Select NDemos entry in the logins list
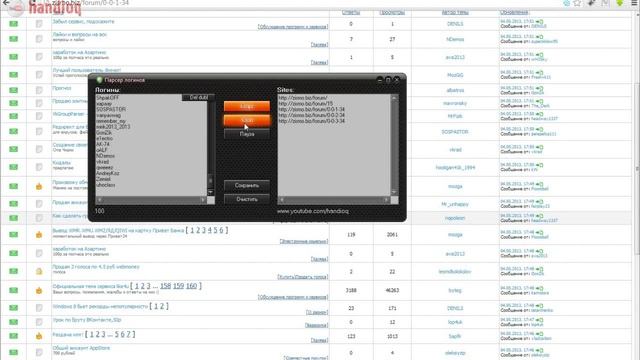640x360 pixels. pyautogui.click(x=105, y=156)
